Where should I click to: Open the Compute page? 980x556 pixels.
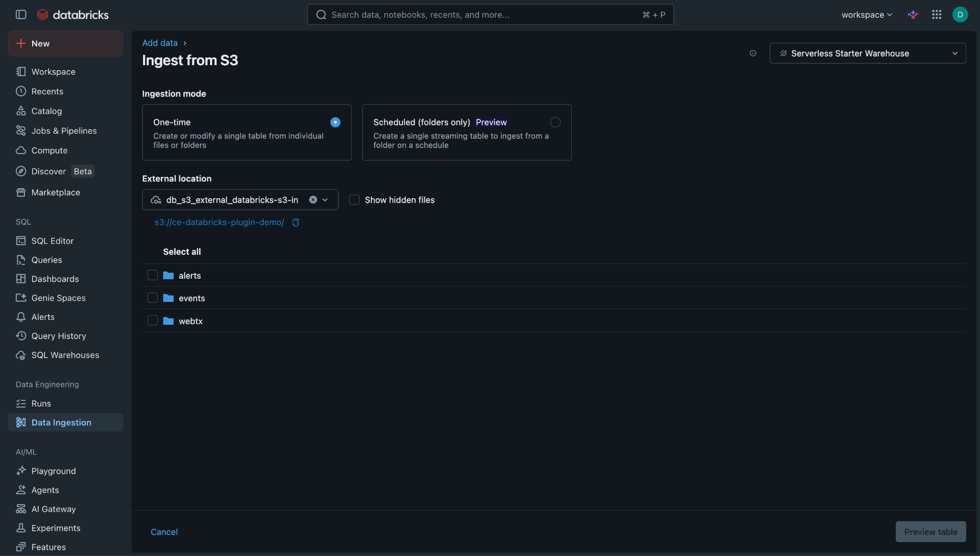(x=65, y=150)
